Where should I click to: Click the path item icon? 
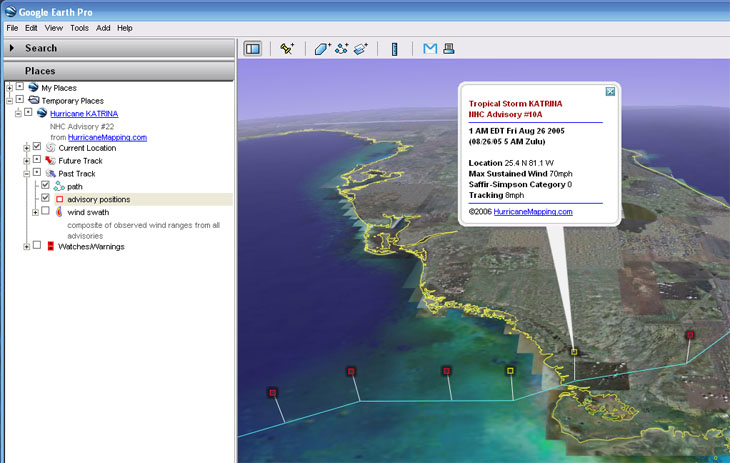(59, 186)
